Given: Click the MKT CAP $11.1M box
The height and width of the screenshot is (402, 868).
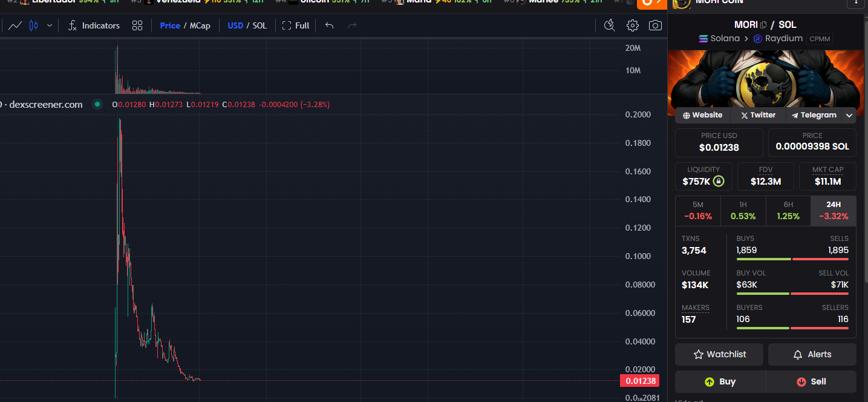Looking at the screenshot, I should [x=827, y=176].
